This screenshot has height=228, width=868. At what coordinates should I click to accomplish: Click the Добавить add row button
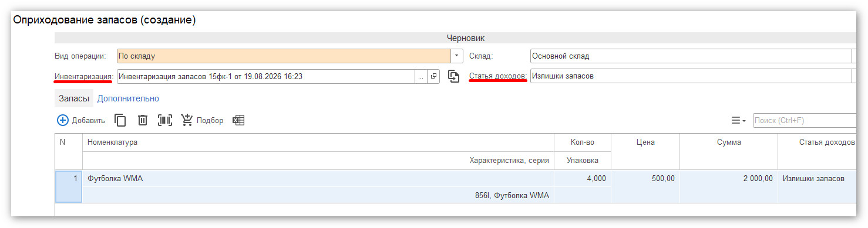pos(81,120)
